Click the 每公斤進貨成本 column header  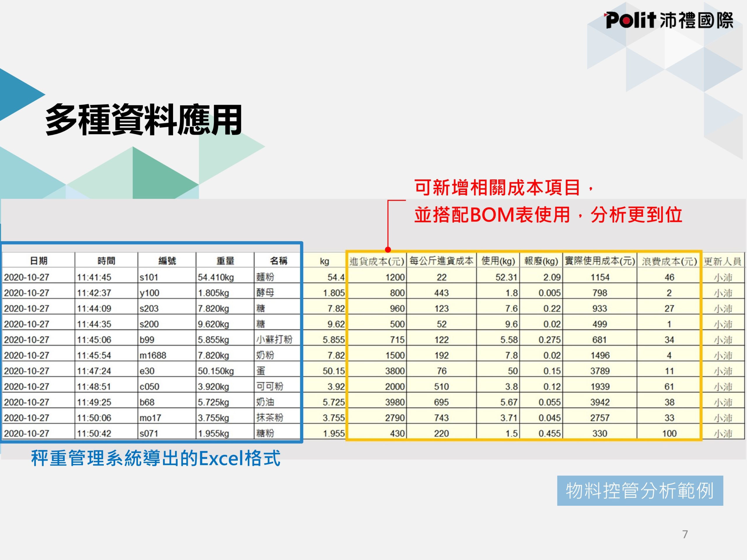coord(441,261)
